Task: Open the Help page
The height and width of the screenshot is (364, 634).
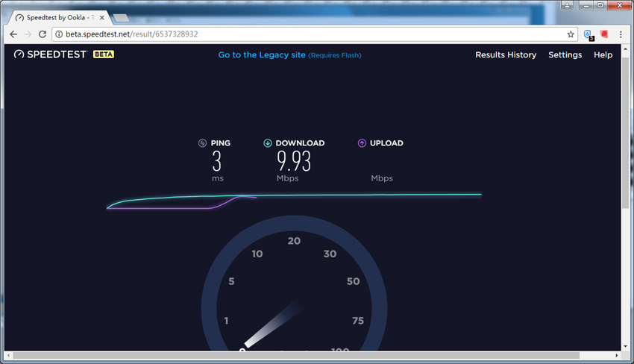Action: 603,54
